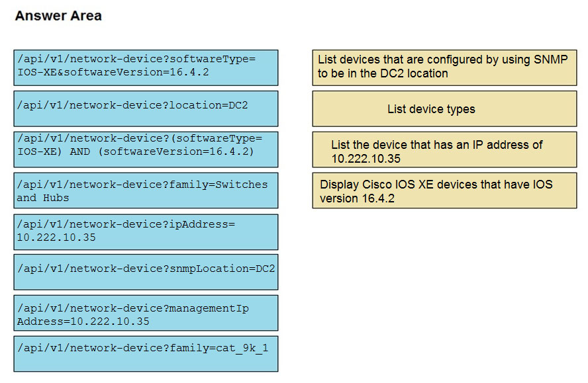Click the location=DC2 API option

point(146,108)
